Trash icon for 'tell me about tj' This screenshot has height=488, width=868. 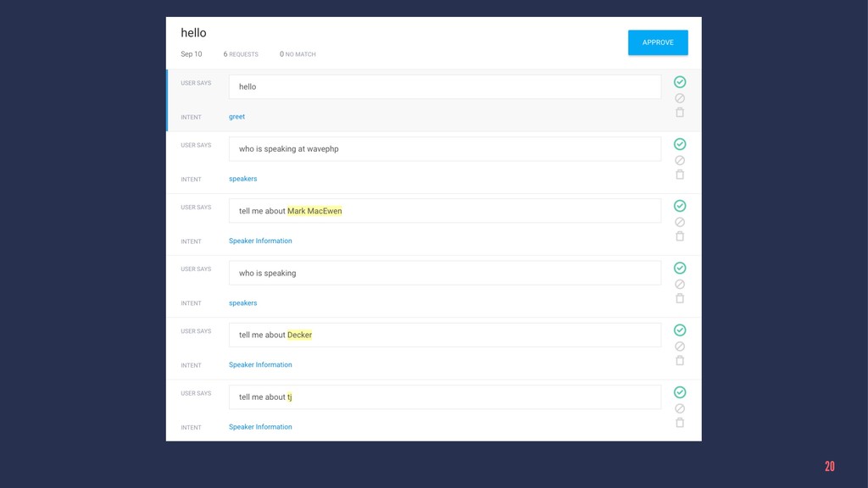click(x=680, y=423)
